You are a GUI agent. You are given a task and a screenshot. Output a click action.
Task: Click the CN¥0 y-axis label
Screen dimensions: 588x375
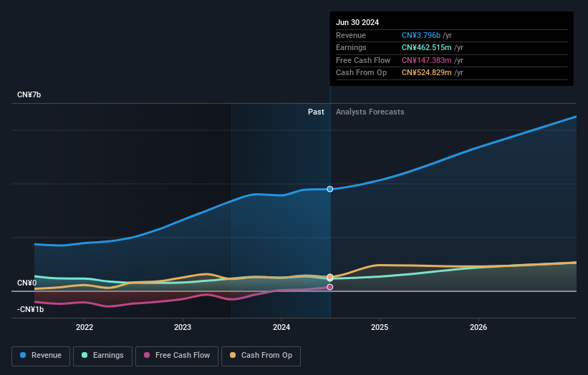click(x=27, y=283)
